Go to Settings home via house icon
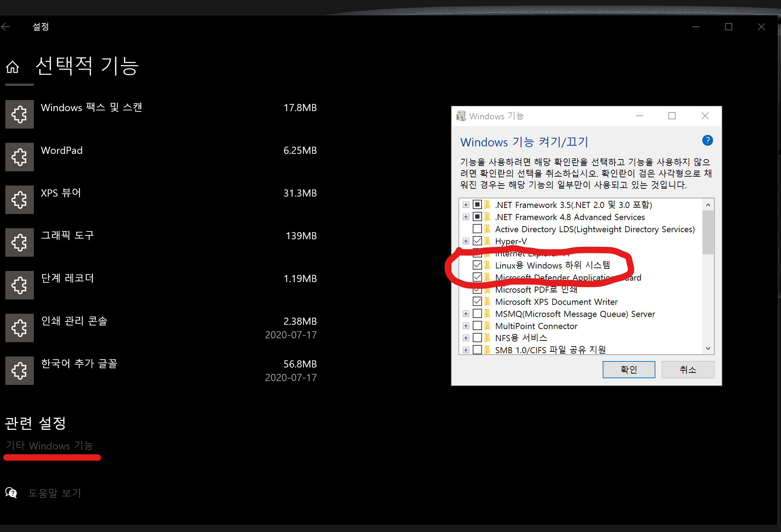781x532 pixels. click(x=12, y=67)
